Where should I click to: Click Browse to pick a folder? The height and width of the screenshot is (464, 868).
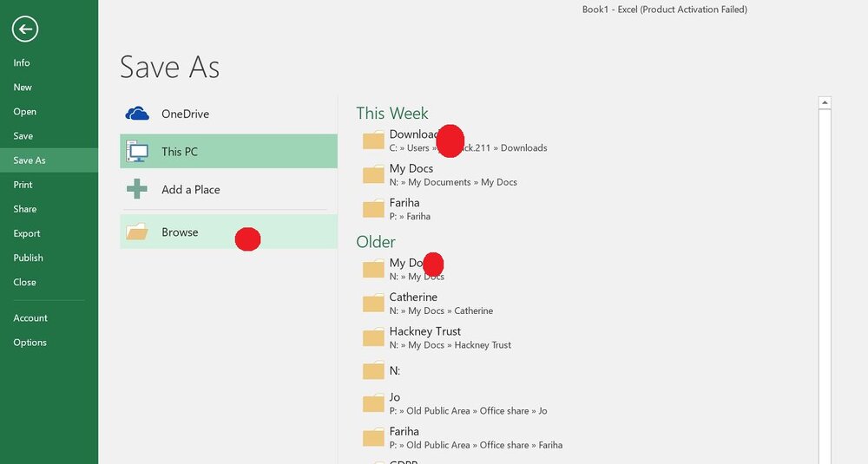[228, 232]
